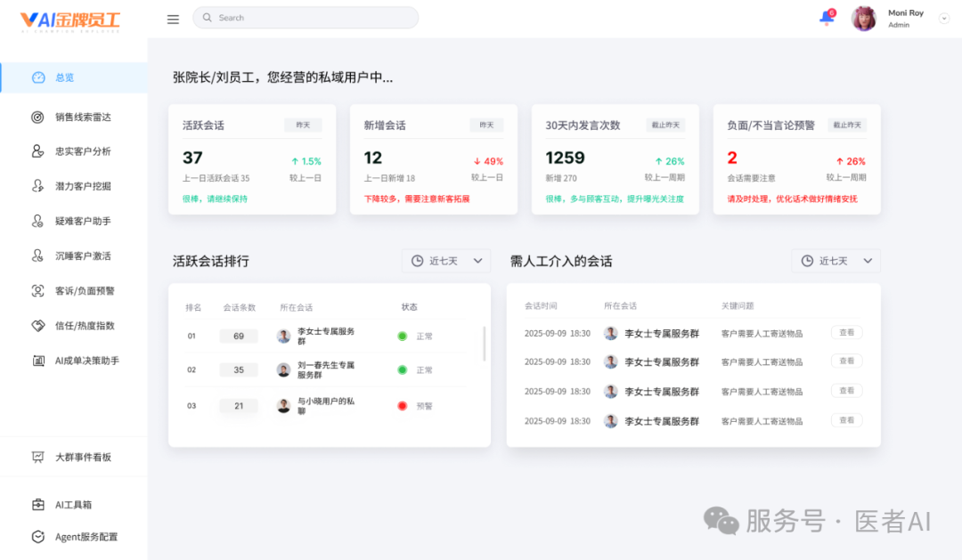The height and width of the screenshot is (560, 962).
Task: Click the magnifier icon in Search
Action: click(x=208, y=18)
